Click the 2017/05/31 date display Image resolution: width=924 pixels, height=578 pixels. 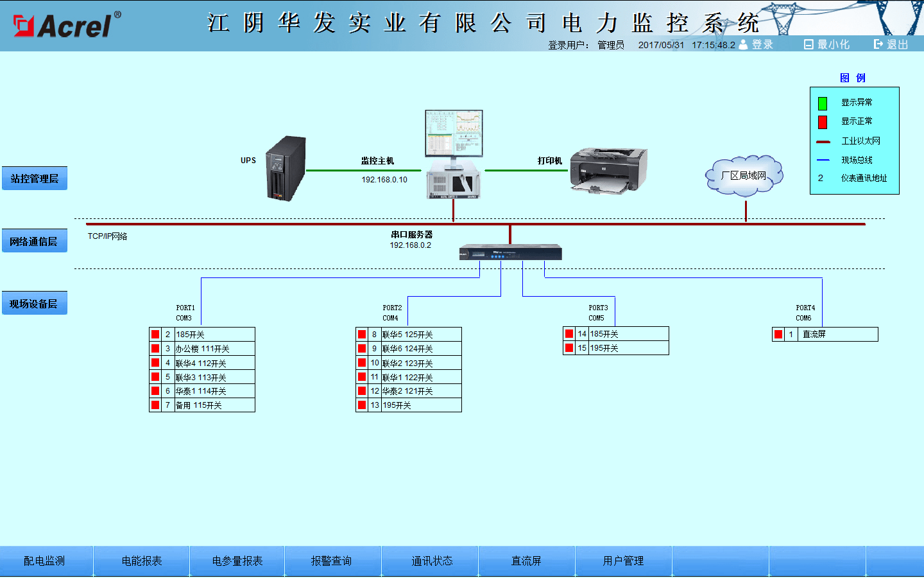[661, 45]
